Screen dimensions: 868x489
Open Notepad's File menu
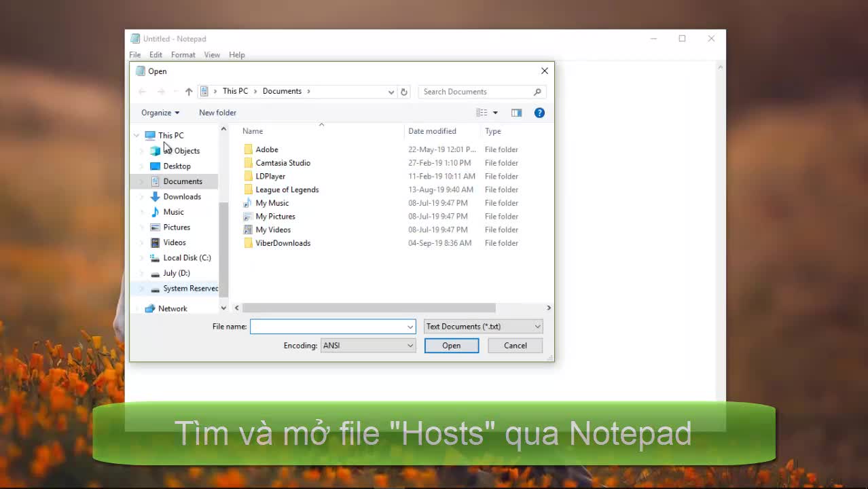(135, 55)
